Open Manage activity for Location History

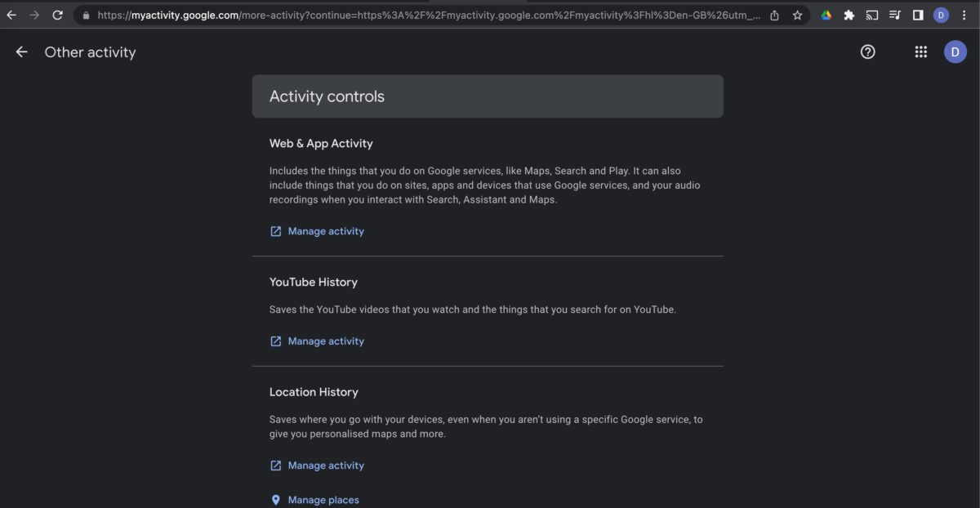326,466
